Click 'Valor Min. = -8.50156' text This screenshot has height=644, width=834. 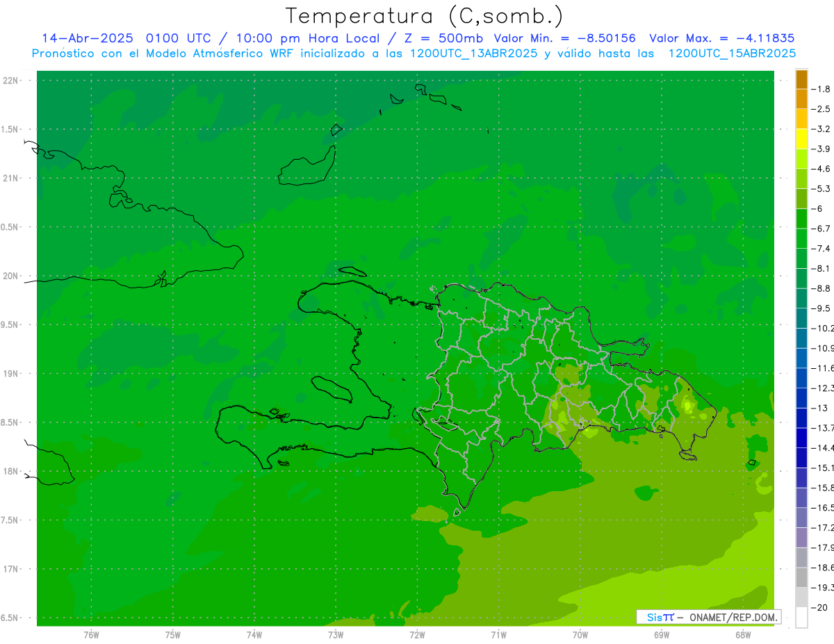[x=564, y=38]
